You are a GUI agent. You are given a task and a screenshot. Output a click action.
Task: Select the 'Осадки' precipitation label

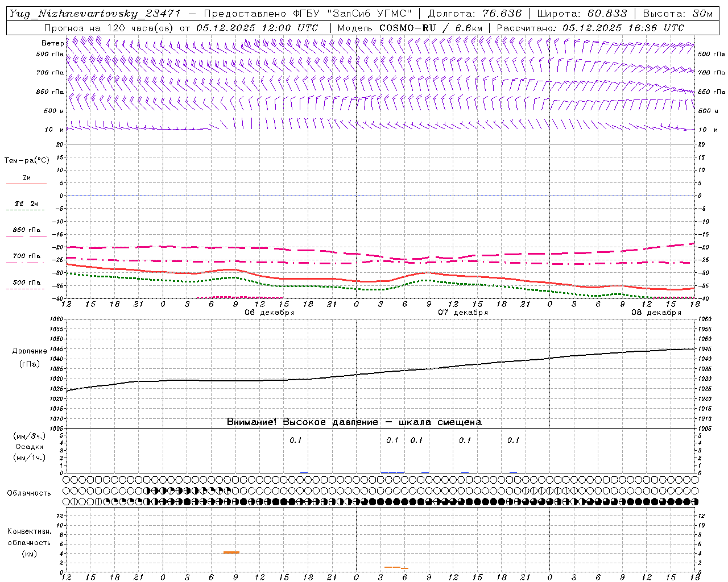pos(29,447)
